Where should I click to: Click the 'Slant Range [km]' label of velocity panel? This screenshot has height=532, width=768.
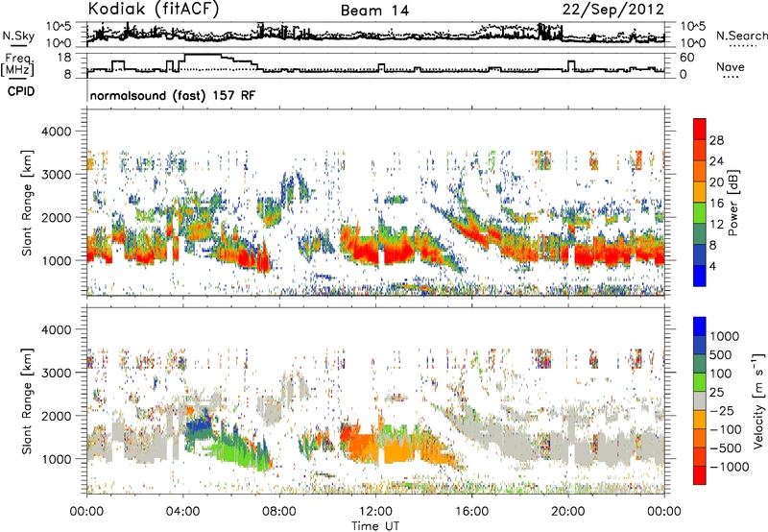coord(27,400)
